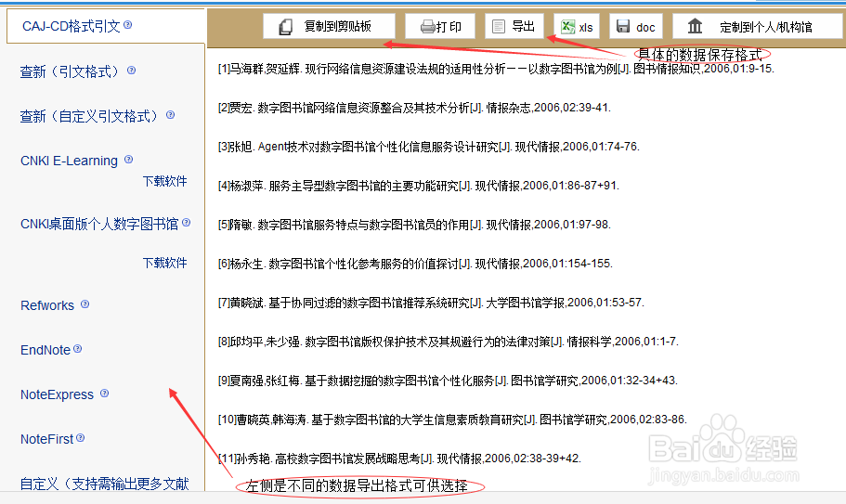Click the help icon beside CAJ-CD格式引文
The width and height of the screenshot is (846, 504).
point(128,25)
